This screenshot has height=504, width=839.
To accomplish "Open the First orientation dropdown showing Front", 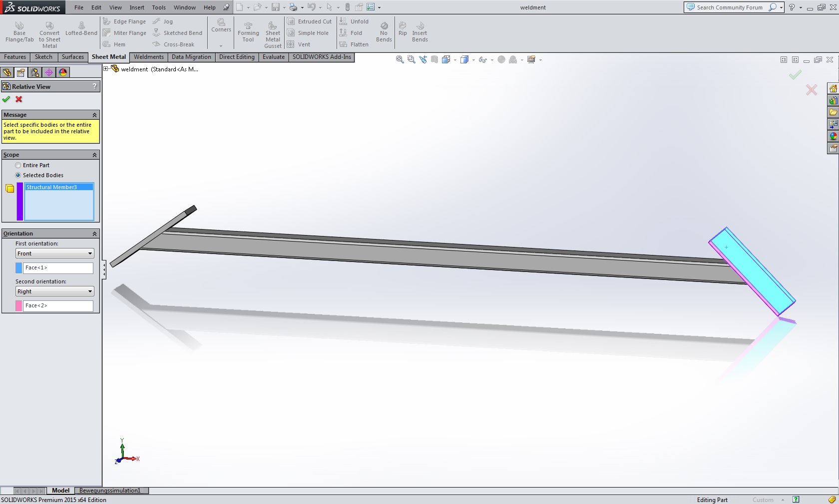I will click(x=54, y=253).
